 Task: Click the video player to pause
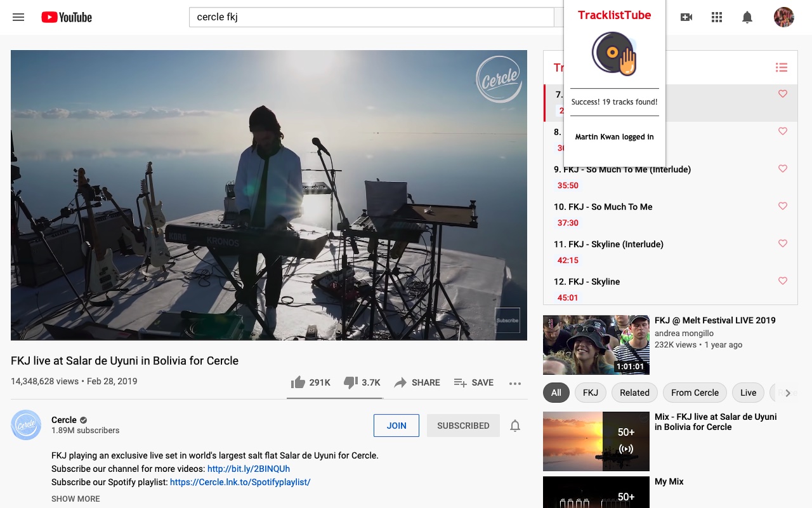pyautogui.click(x=269, y=195)
